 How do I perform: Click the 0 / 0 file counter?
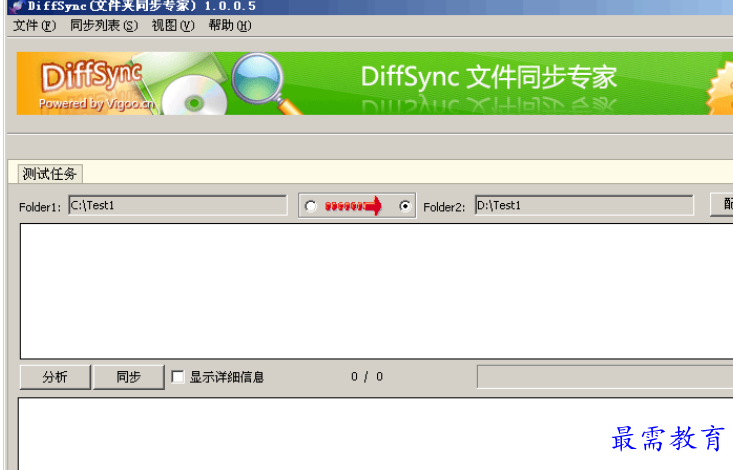367,377
